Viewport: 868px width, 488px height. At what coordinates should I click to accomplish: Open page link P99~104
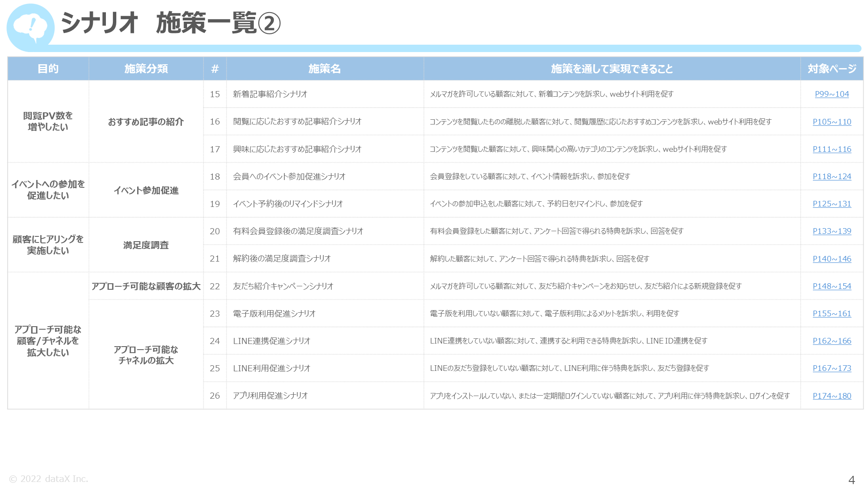832,94
